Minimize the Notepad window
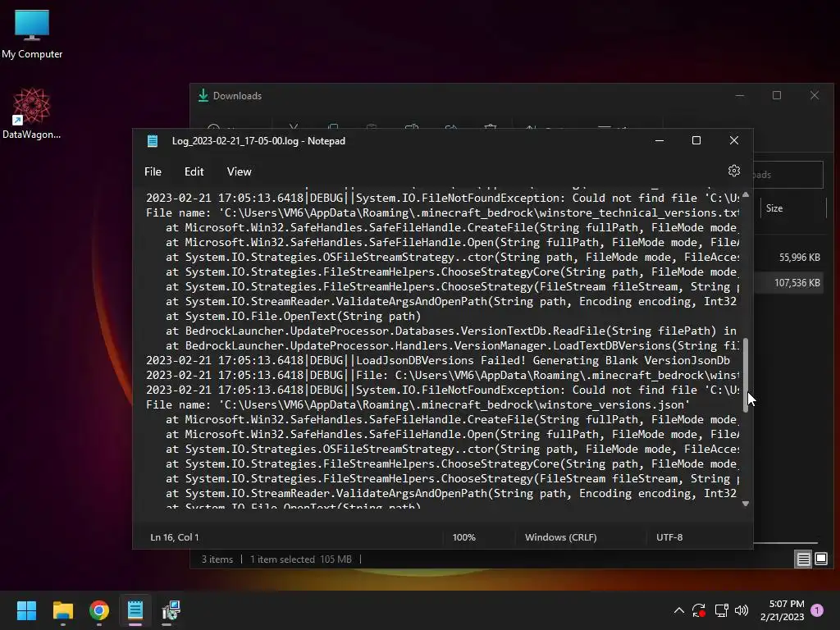Image resolution: width=840 pixels, height=630 pixels. pos(660,140)
